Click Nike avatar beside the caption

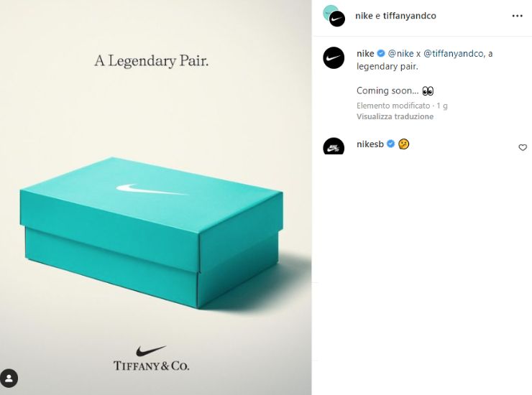[x=334, y=58]
